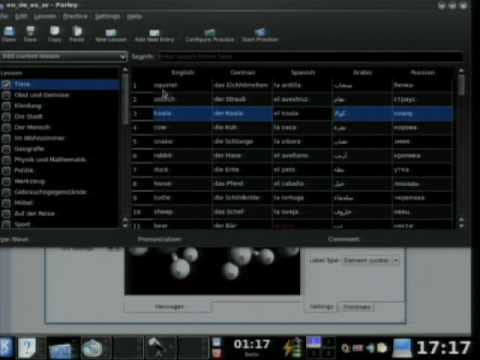
Task: Click the cell 'el caballo'
Action: coord(302,184)
